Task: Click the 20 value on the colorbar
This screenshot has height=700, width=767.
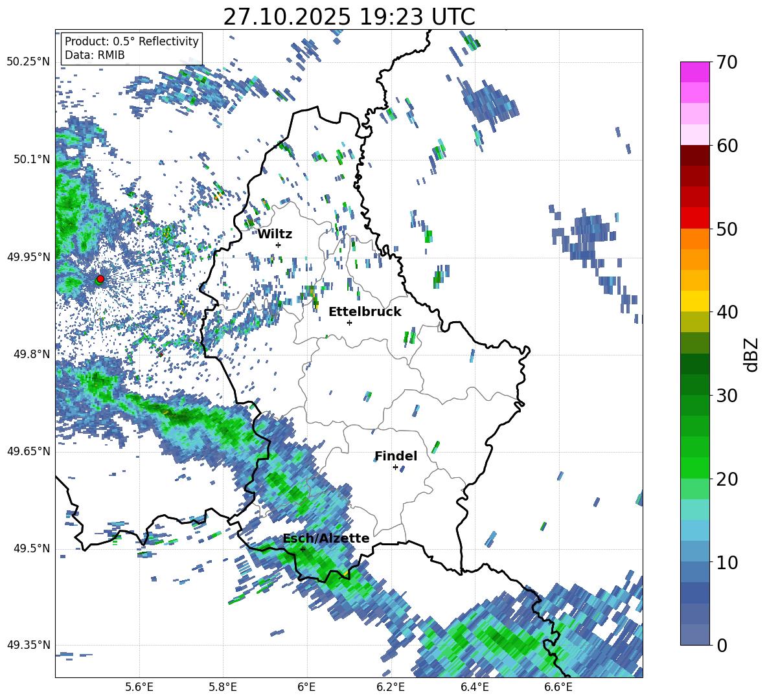Action: 727,479
